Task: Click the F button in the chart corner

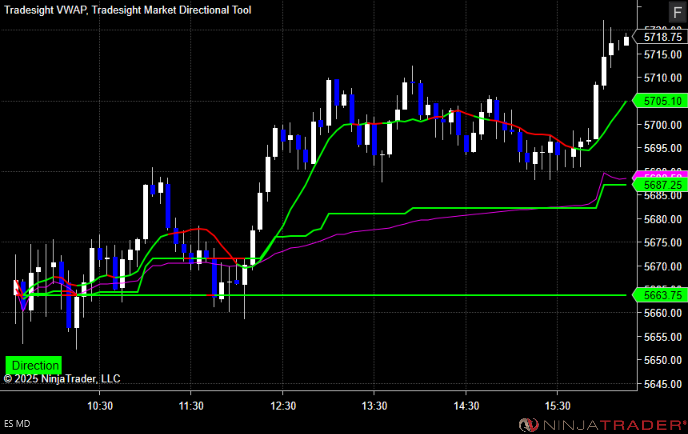Action: tap(677, 12)
